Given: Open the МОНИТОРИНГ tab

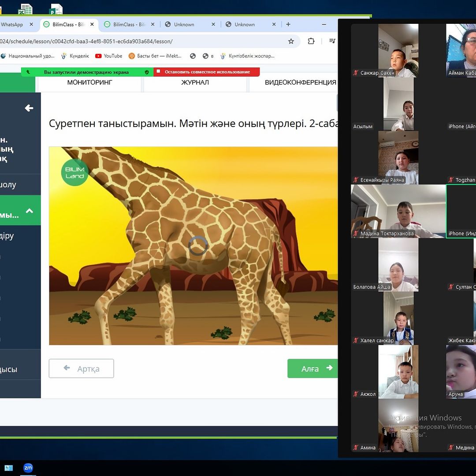Looking at the screenshot, I should pyautogui.click(x=89, y=82).
